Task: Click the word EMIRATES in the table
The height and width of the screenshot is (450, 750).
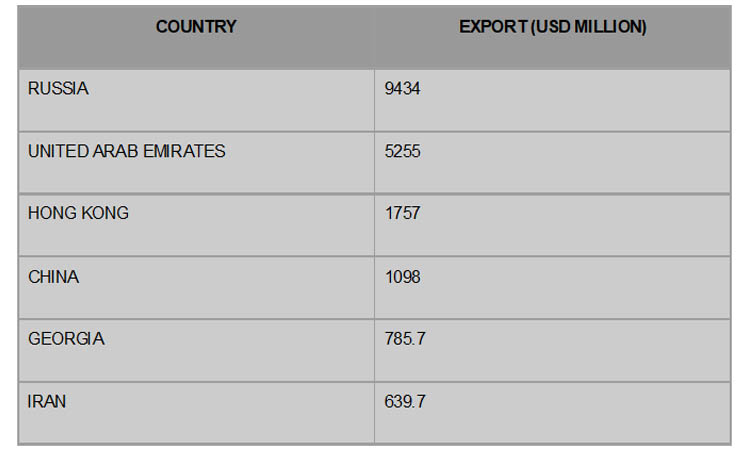Action: click(x=184, y=151)
